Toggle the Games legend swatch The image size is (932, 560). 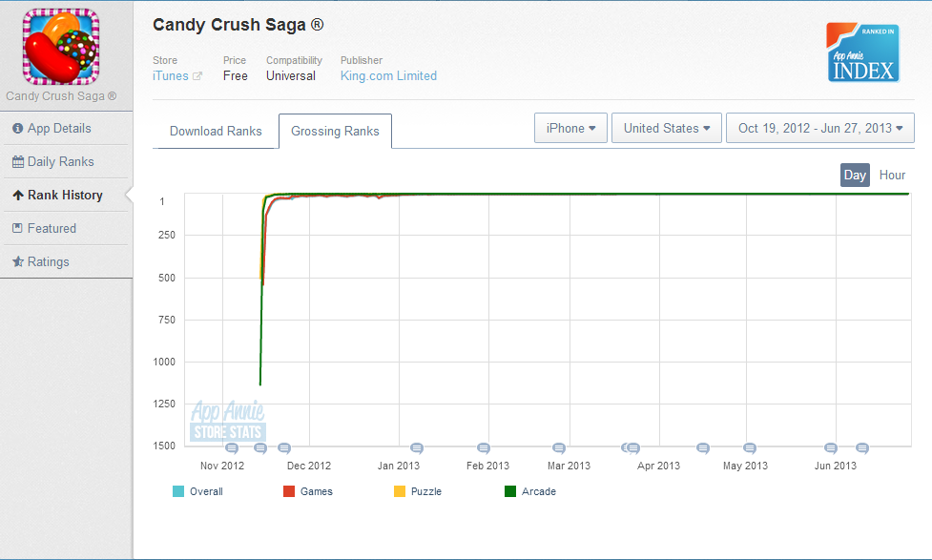click(x=289, y=491)
